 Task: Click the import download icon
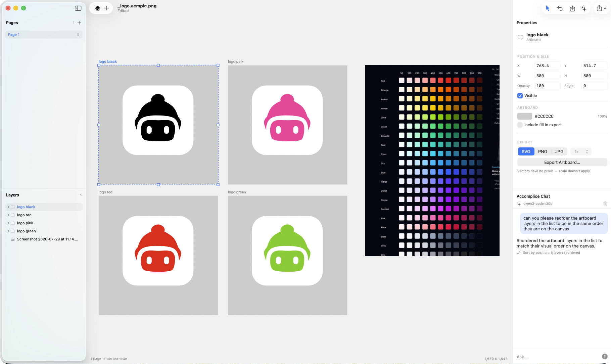572,8
